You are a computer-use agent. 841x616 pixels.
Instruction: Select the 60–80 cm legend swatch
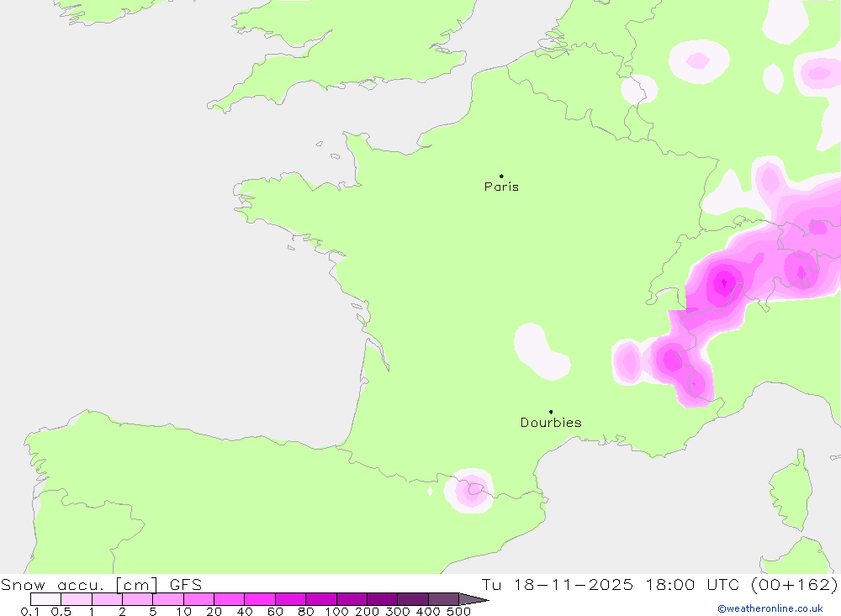click(291, 599)
